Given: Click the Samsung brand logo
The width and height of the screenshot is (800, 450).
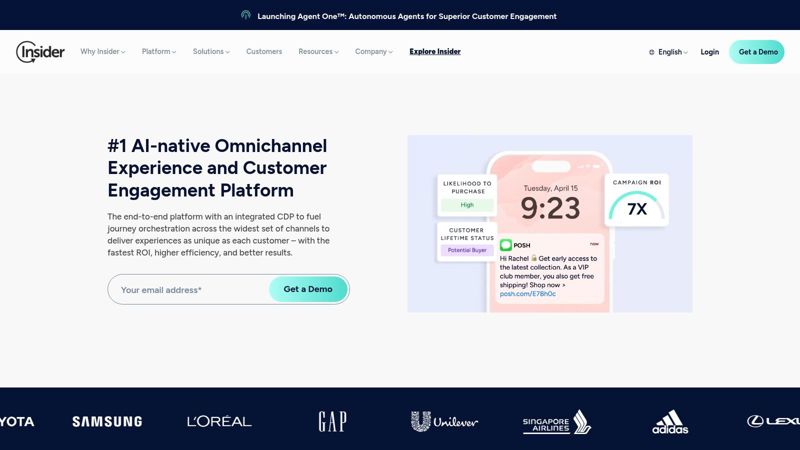Looking at the screenshot, I should [x=107, y=422].
